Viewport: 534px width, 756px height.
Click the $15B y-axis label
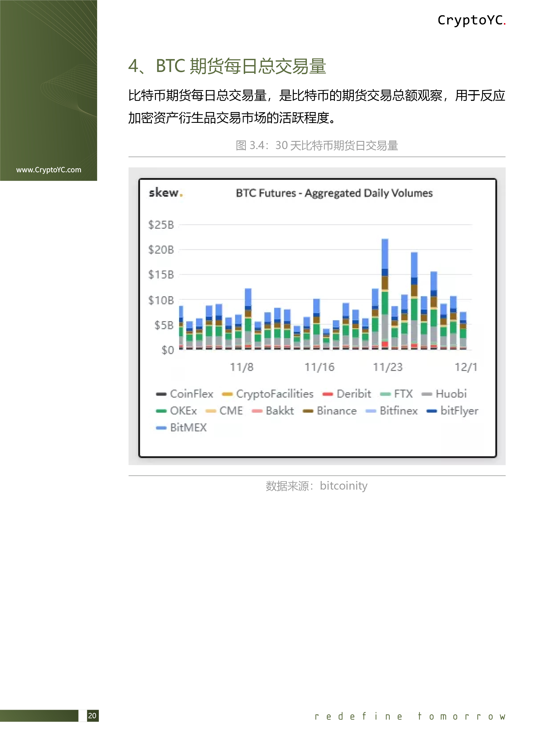coord(161,275)
